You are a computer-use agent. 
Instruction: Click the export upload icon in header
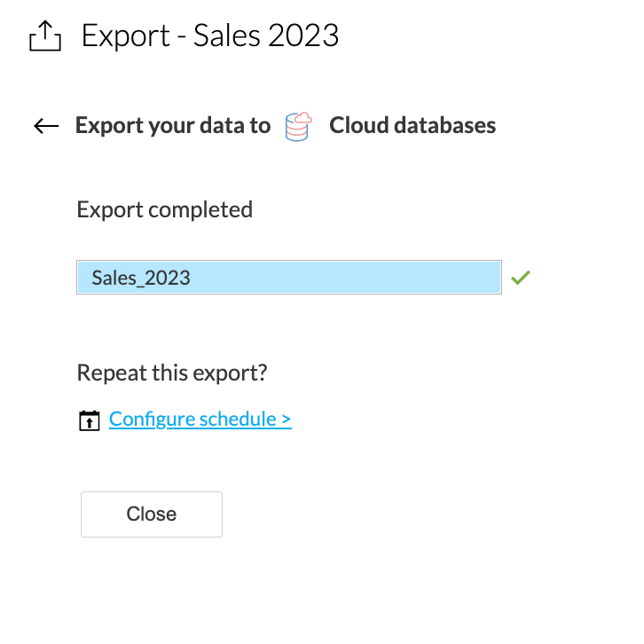click(45, 36)
